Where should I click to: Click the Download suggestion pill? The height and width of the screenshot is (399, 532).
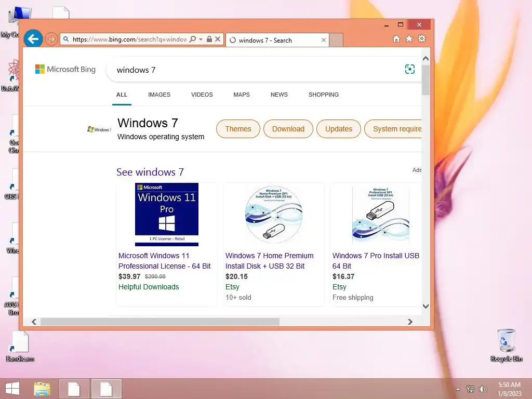pyautogui.click(x=288, y=129)
